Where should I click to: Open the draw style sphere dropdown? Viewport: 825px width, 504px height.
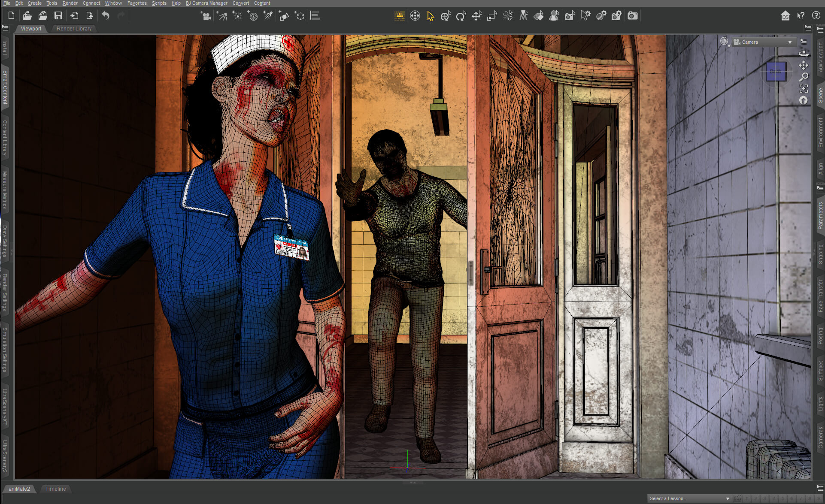click(725, 42)
